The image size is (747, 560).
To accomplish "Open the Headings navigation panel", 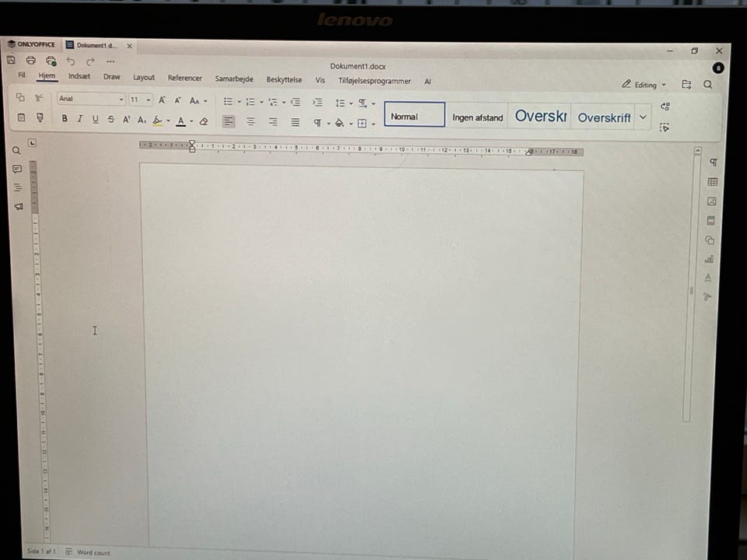I will pos(18,187).
